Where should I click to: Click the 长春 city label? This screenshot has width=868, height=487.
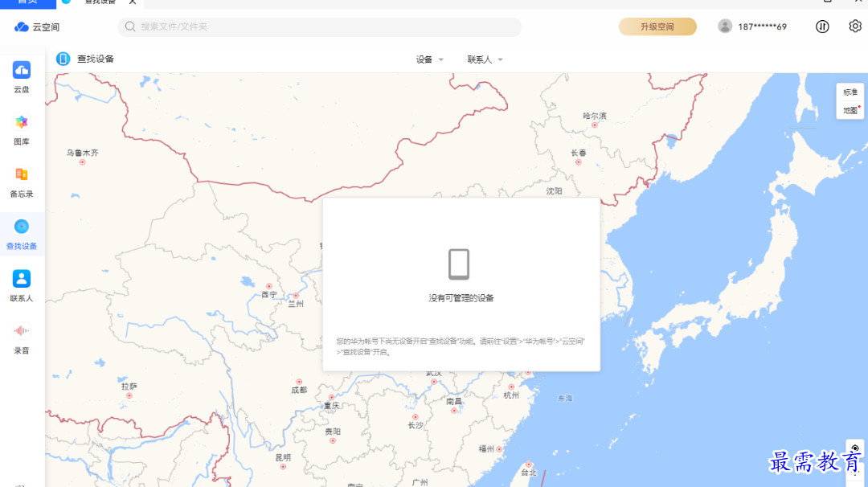pyautogui.click(x=578, y=153)
